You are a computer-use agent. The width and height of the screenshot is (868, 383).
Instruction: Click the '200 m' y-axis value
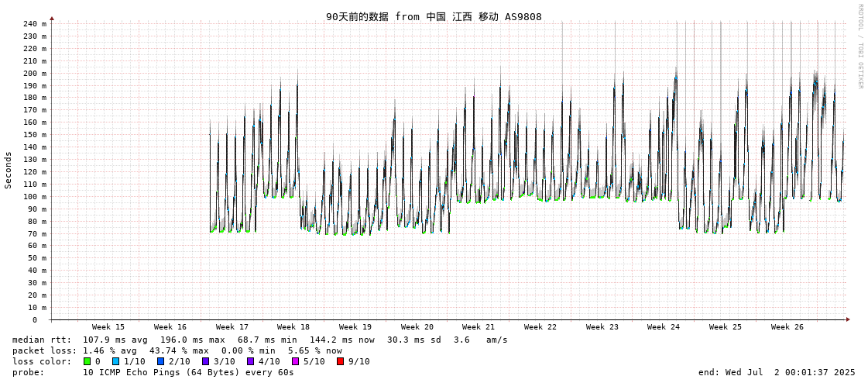(34, 73)
